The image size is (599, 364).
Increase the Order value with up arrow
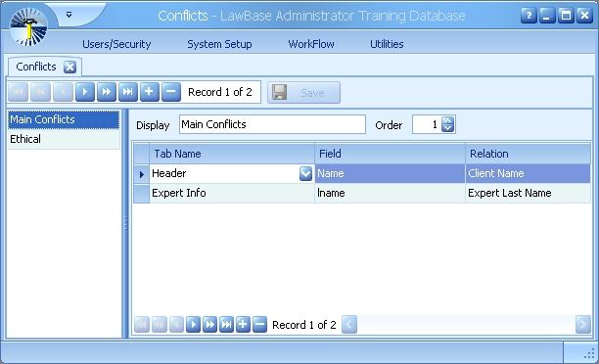coord(447,120)
